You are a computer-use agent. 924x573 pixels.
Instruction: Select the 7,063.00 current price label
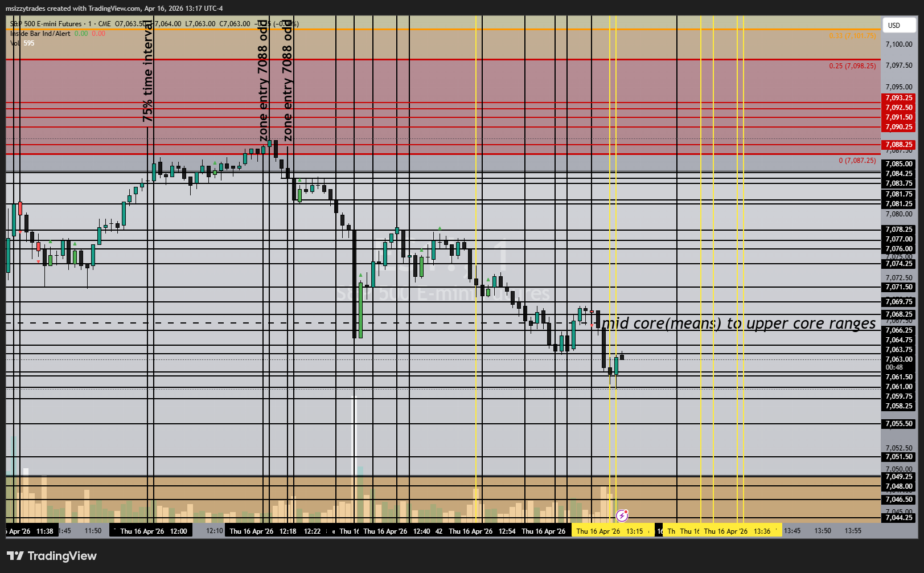tap(899, 359)
